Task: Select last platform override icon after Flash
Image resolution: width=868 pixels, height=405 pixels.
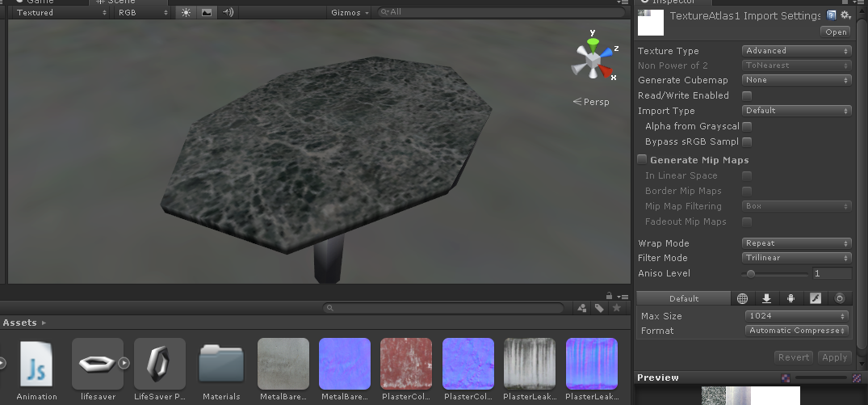Action: tap(840, 298)
